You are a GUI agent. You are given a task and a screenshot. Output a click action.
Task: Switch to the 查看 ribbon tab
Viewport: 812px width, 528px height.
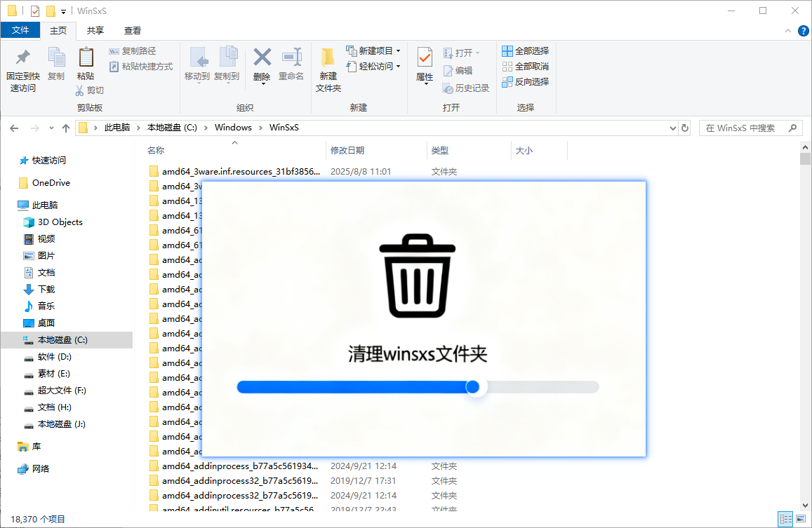(133, 30)
